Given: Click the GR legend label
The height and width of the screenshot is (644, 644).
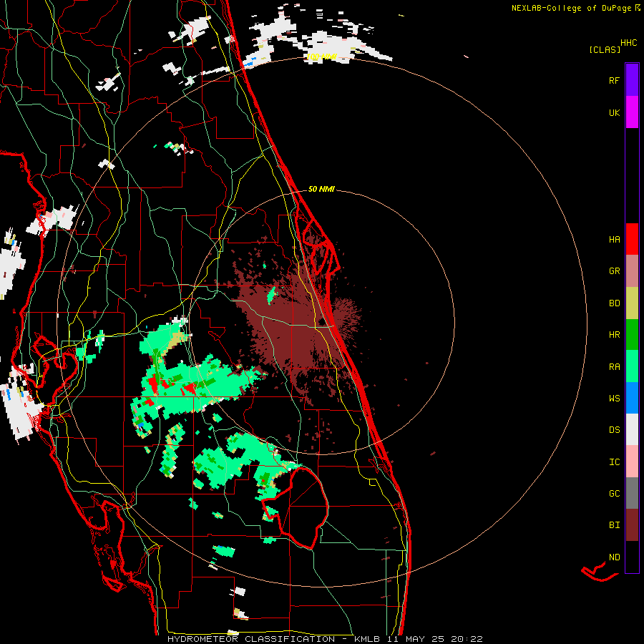Looking at the screenshot, I should pyautogui.click(x=615, y=271).
